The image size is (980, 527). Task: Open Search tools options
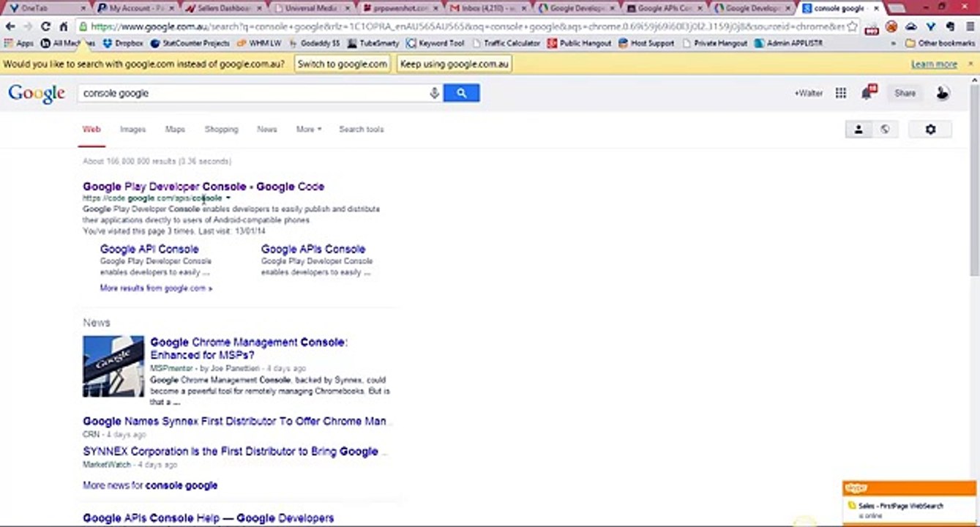coord(361,130)
